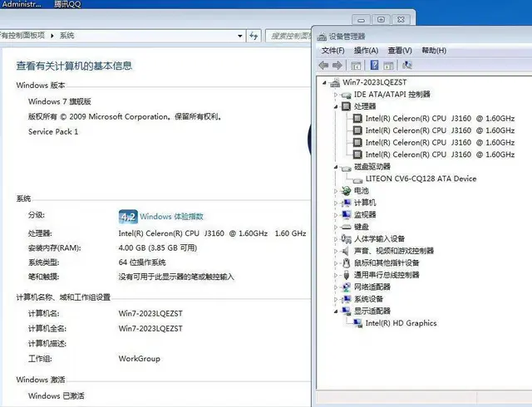
Task: Click the heading 查看有关计算机的基本信息
Action: point(74,66)
